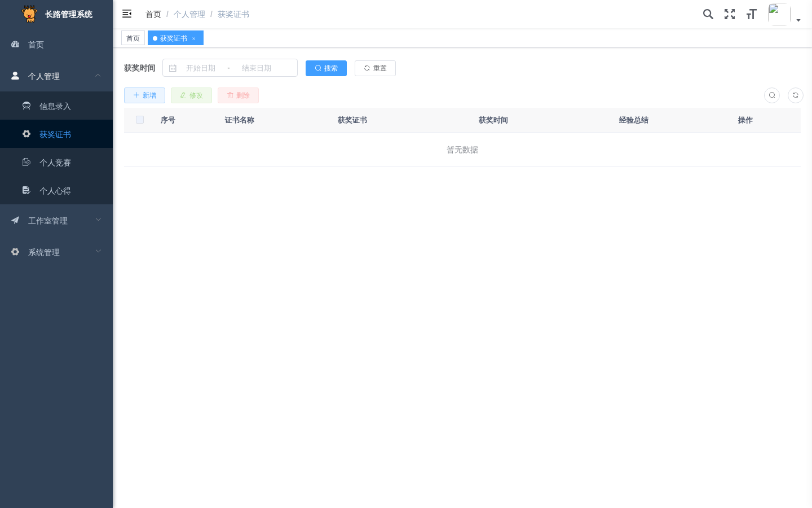Open the header search magnifier icon

708,14
